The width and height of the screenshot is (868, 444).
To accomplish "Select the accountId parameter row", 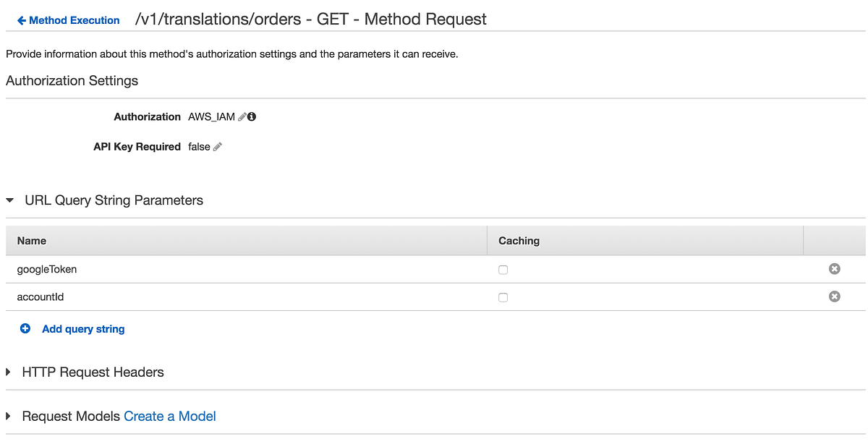I will (x=41, y=296).
